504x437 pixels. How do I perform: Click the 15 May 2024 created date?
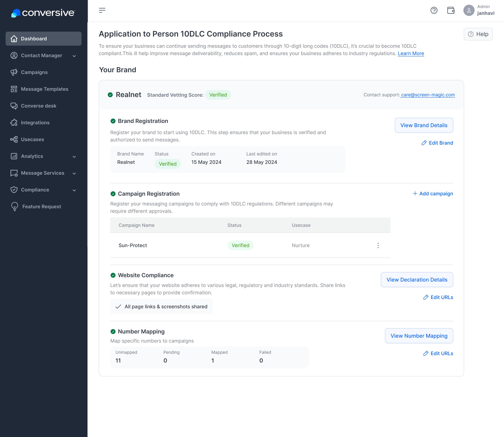coord(206,162)
